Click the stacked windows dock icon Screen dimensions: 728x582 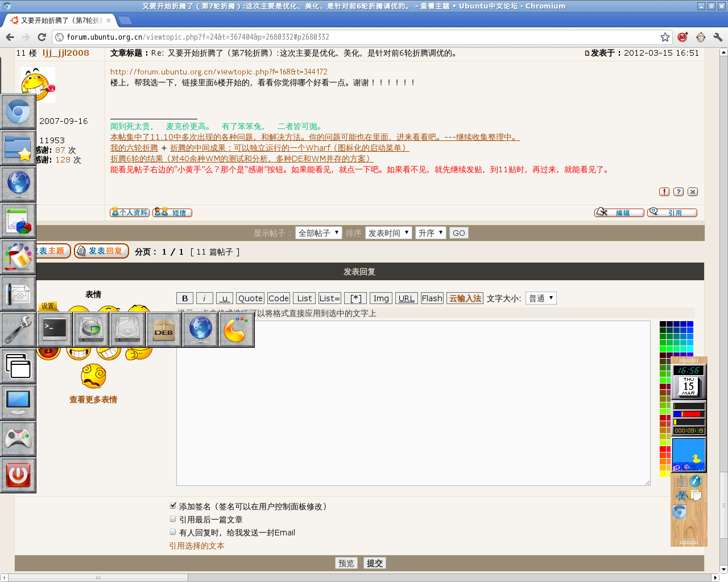pyautogui.click(x=18, y=366)
